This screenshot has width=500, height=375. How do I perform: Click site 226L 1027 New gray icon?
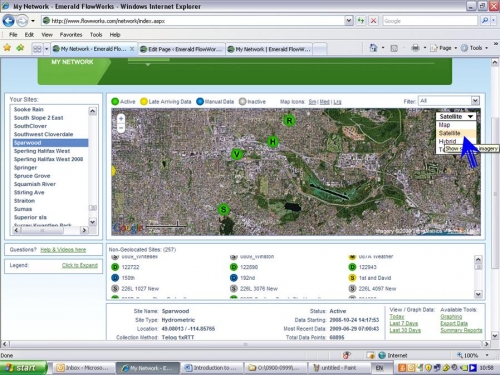click(x=115, y=289)
